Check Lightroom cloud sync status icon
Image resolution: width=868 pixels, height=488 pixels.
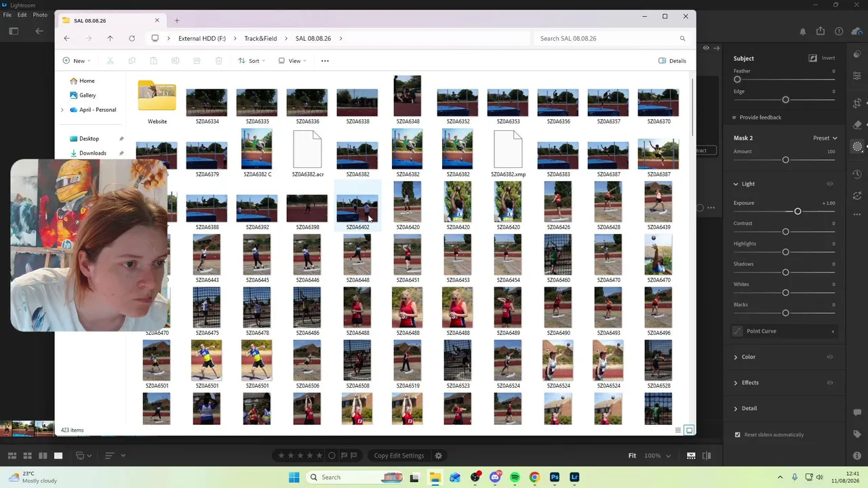pos(857,31)
